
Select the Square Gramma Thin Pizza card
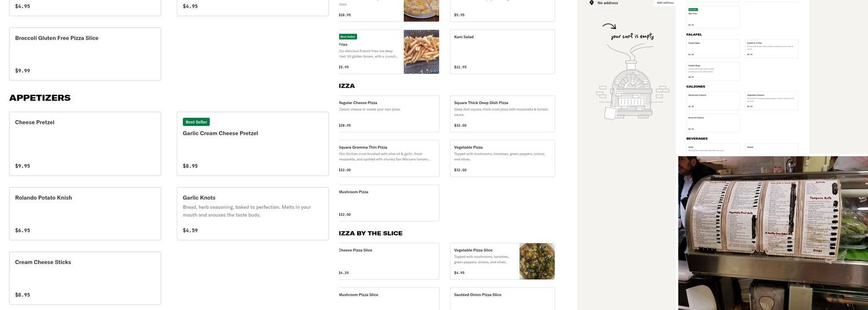point(388,158)
